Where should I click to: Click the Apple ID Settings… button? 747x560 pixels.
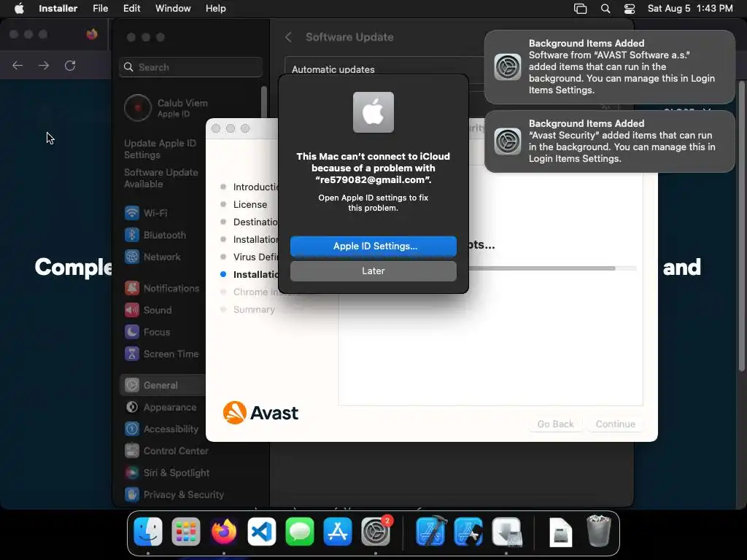pos(373,246)
